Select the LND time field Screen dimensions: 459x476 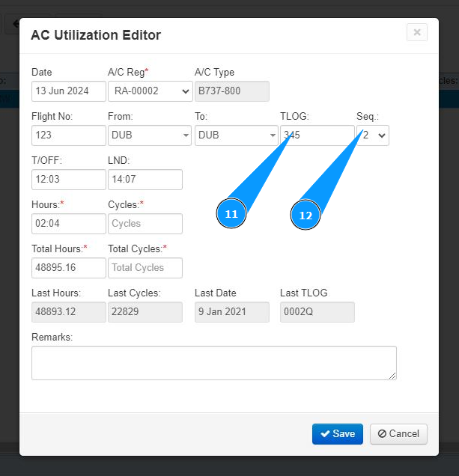pyautogui.click(x=145, y=180)
